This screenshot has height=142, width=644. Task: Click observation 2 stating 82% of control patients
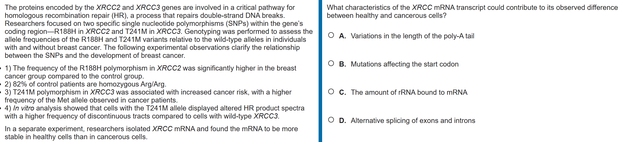tap(85, 84)
